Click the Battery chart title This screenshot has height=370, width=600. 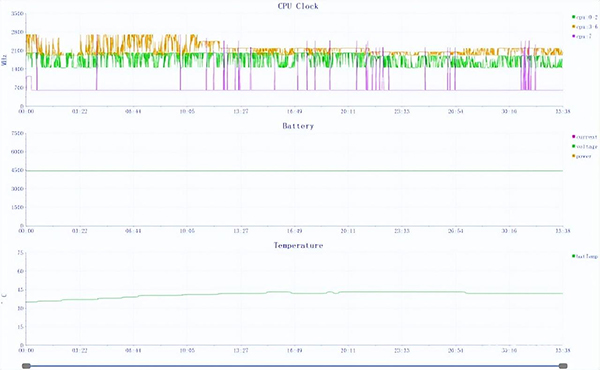pos(298,126)
